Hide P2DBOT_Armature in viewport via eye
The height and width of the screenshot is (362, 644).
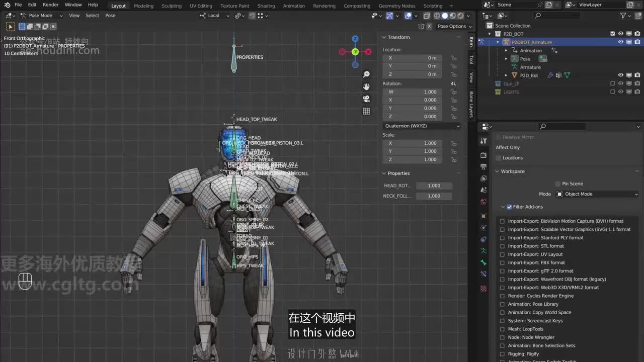[x=621, y=42]
